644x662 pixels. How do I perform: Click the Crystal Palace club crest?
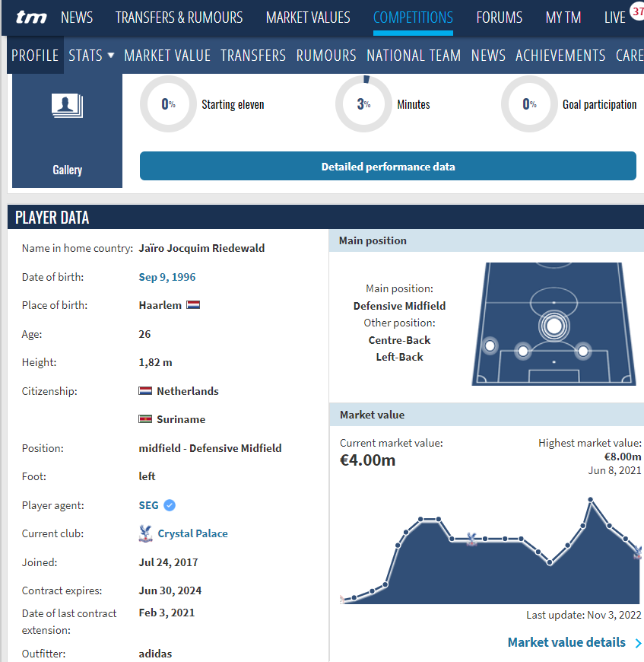[x=146, y=533]
